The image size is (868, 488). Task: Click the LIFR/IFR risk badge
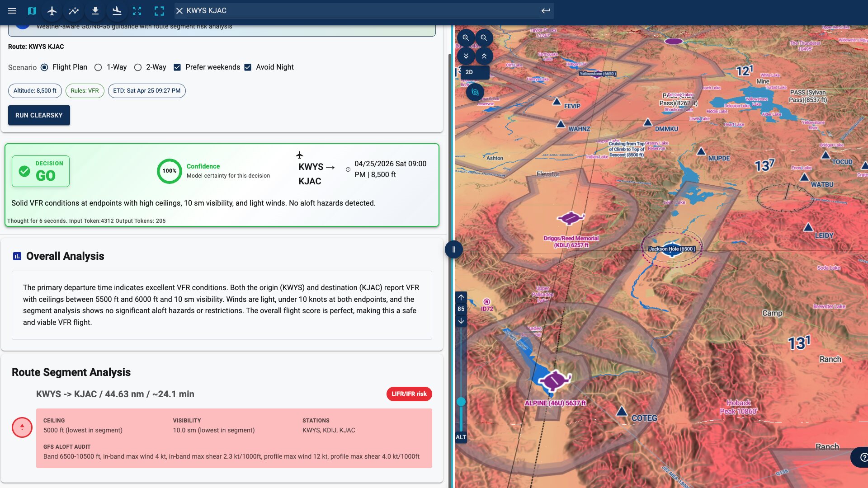pos(409,394)
